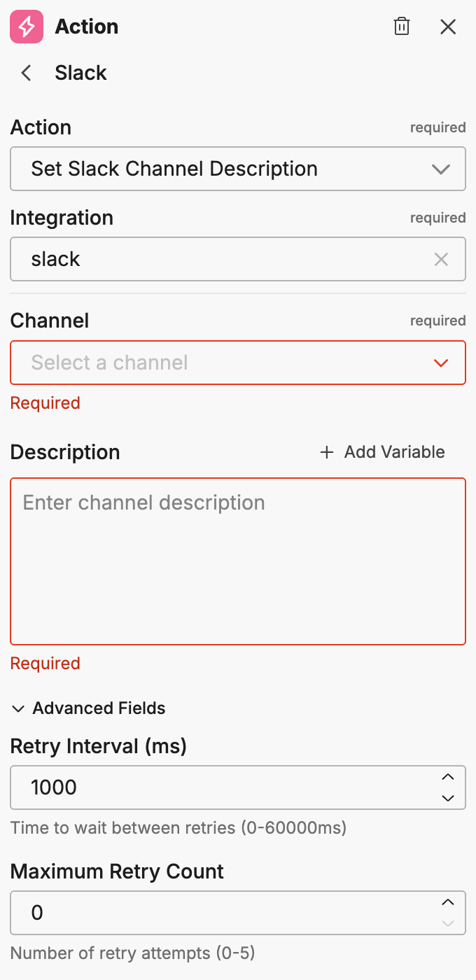Viewport: 476px width, 980px height.
Task: Close the Action panel with X
Action: pyautogui.click(x=448, y=27)
